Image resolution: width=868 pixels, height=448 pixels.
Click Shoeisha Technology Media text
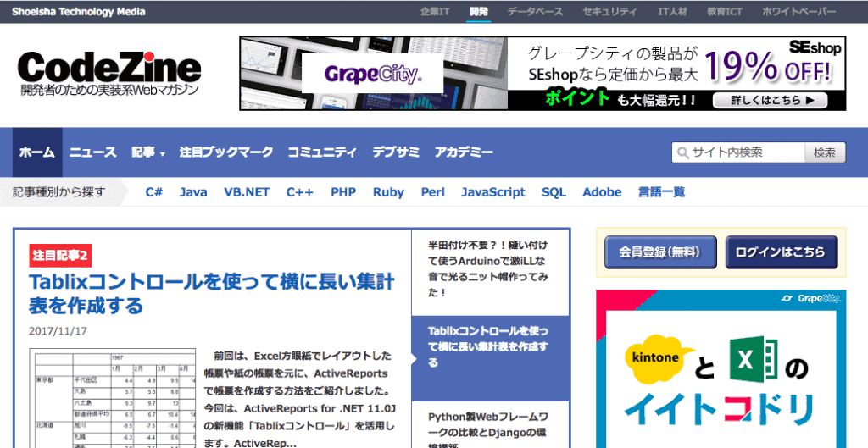click(79, 12)
